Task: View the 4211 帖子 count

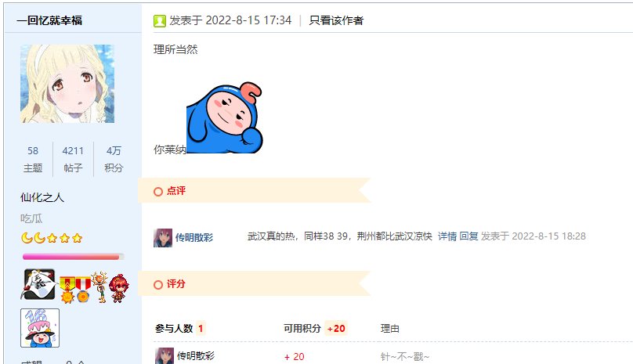Action: point(73,160)
